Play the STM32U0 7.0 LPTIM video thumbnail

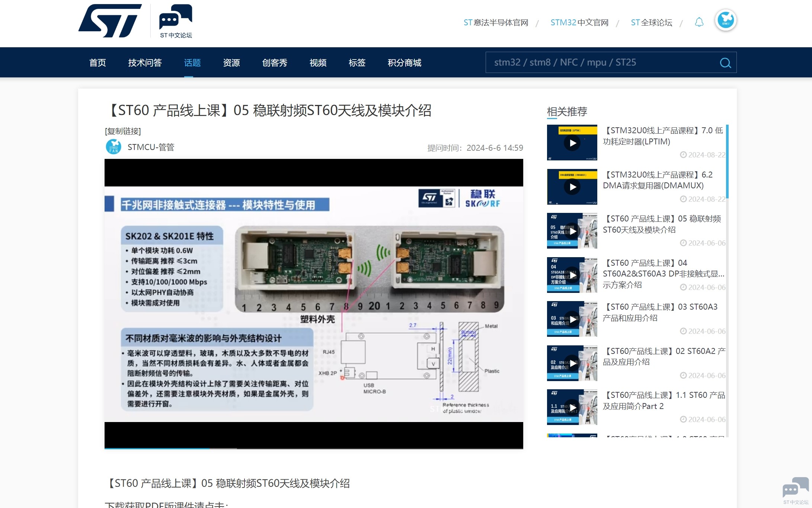[572, 143]
